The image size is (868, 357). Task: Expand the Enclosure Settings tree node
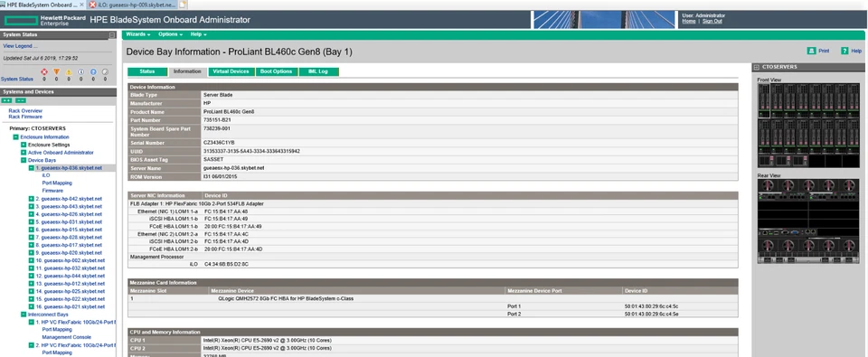[x=24, y=145]
